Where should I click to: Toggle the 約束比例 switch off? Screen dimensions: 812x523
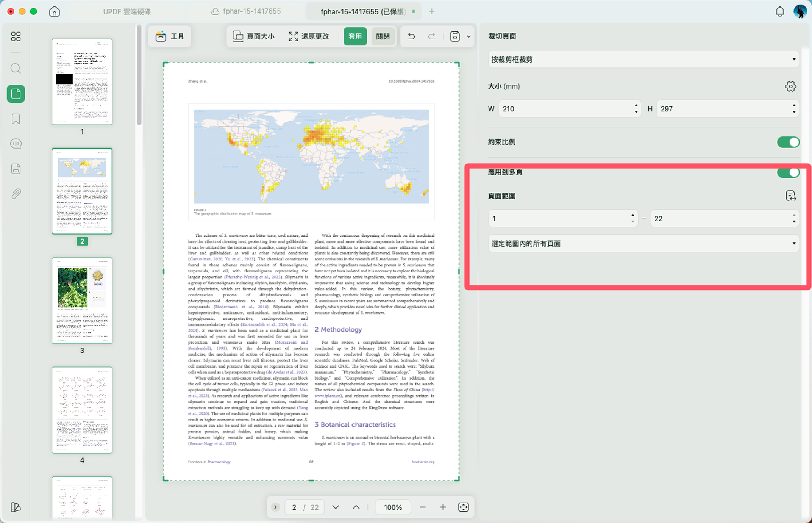pyautogui.click(x=788, y=142)
